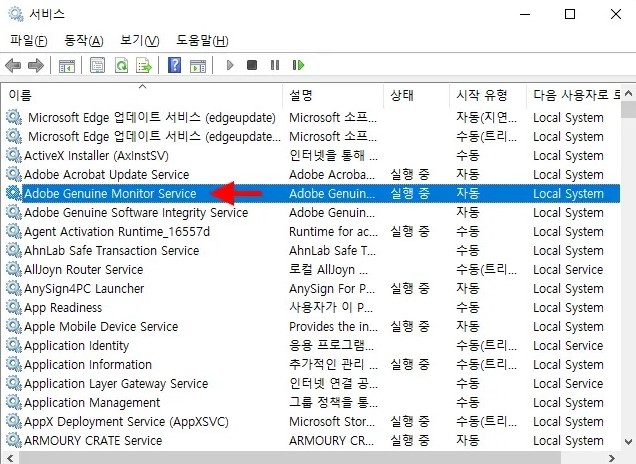The height and width of the screenshot is (464, 636).
Task: Open the 도움말(H) menu
Action: click(202, 41)
